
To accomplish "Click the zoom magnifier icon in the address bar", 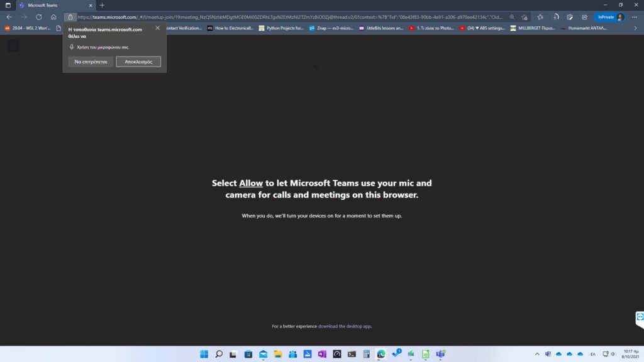I will (x=512, y=17).
